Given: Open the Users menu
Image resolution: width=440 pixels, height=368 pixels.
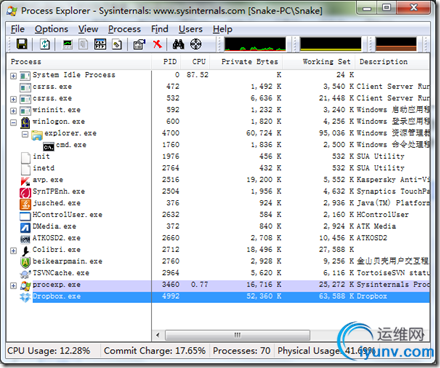Looking at the screenshot, I should [190, 29].
